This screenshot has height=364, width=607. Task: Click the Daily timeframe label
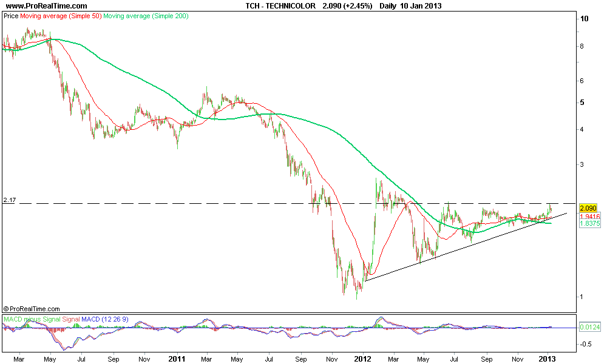(x=388, y=6)
